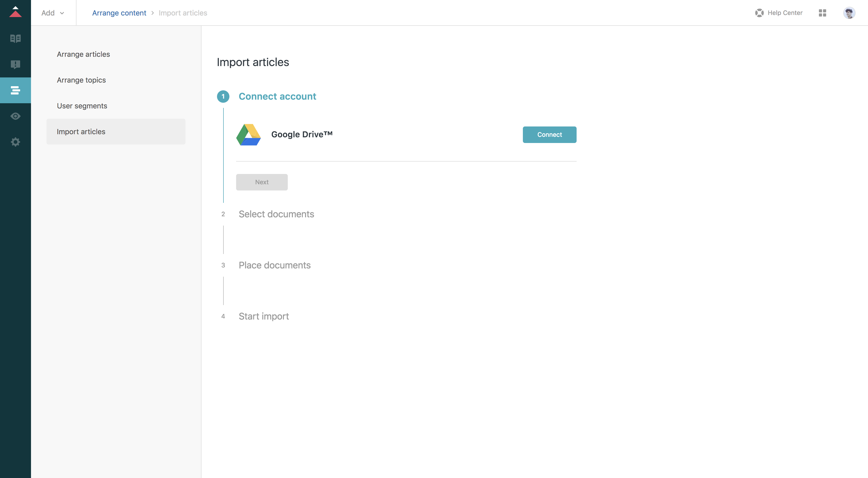This screenshot has width=868, height=478.
Task: Open the products grid icon
Action: pos(822,13)
